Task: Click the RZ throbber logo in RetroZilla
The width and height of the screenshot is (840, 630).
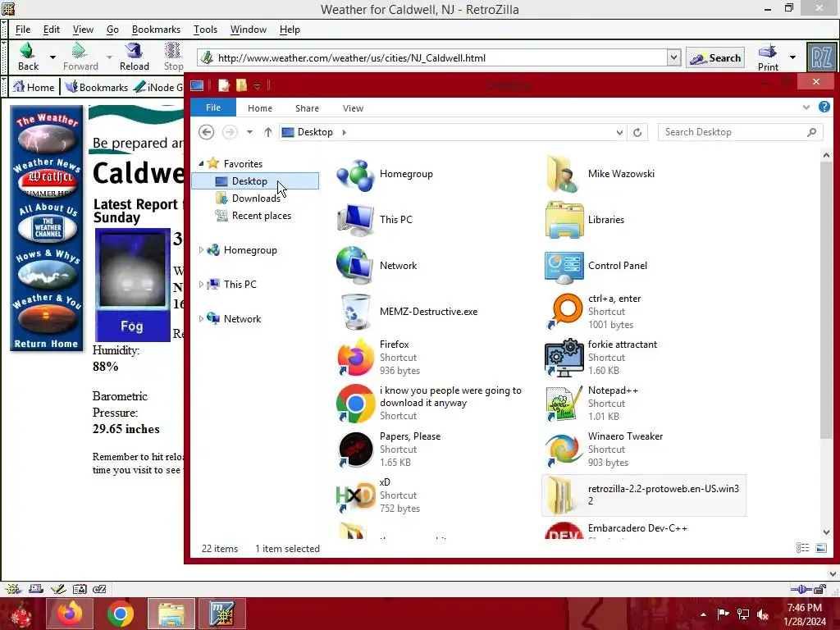Action: pos(821,57)
